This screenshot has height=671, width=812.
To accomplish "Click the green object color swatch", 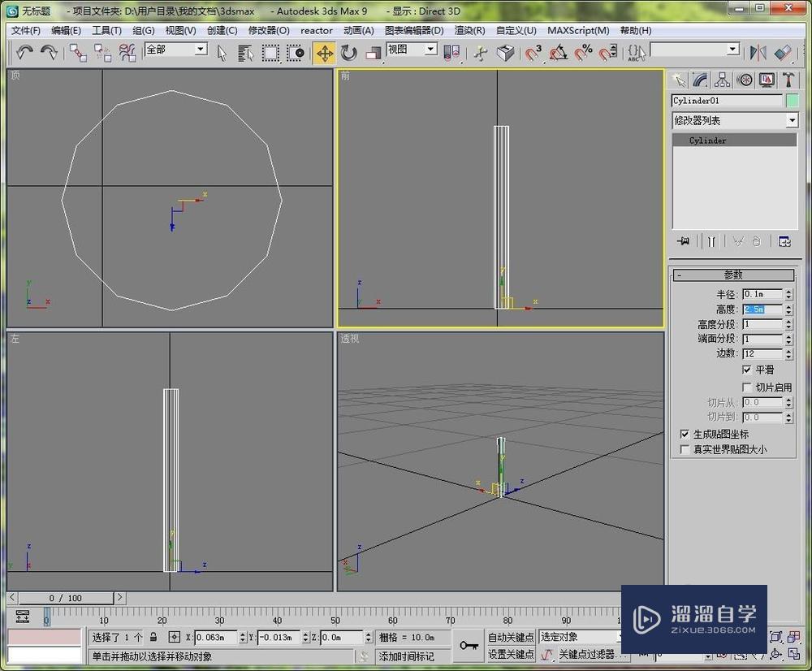I will 793,101.
